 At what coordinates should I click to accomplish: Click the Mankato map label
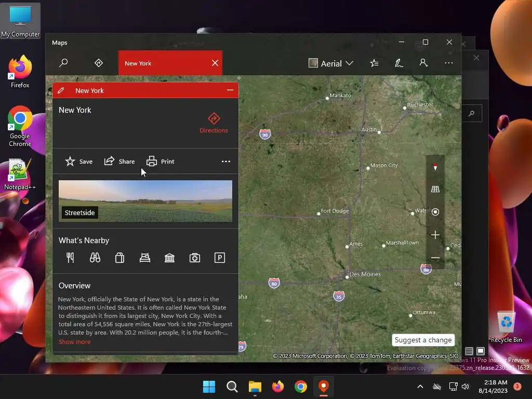point(340,96)
